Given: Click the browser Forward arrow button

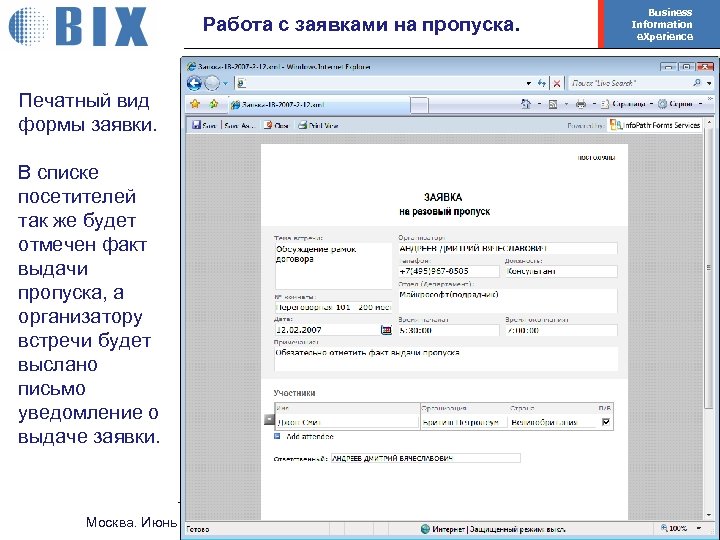Looking at the screenshot, I should (212, 83).
